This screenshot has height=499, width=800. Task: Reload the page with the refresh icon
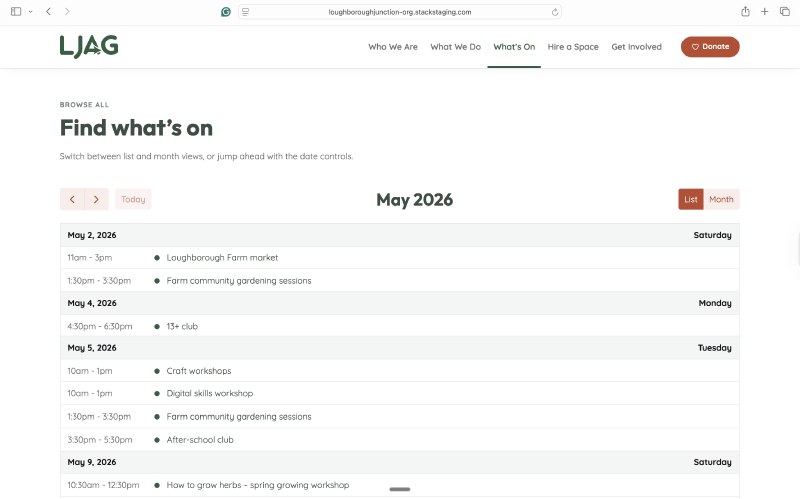[x=555, y=12]
